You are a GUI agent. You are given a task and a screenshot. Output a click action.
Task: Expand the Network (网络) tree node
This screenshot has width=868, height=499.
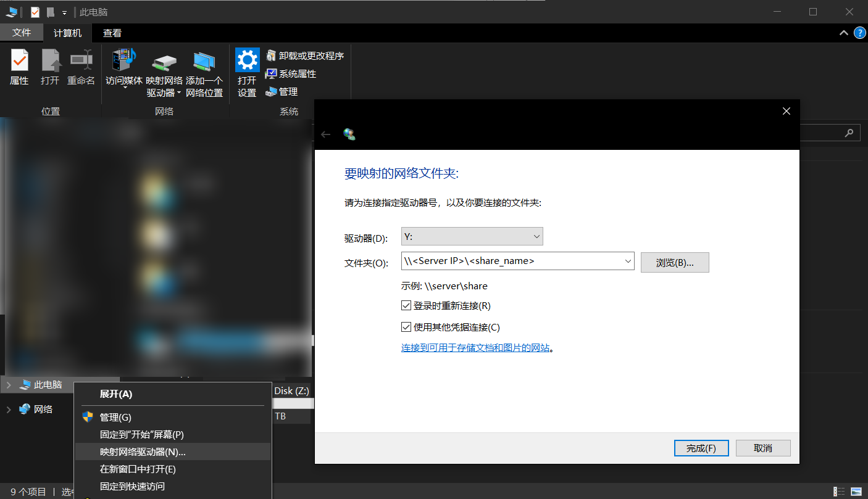tap(9, 409)
